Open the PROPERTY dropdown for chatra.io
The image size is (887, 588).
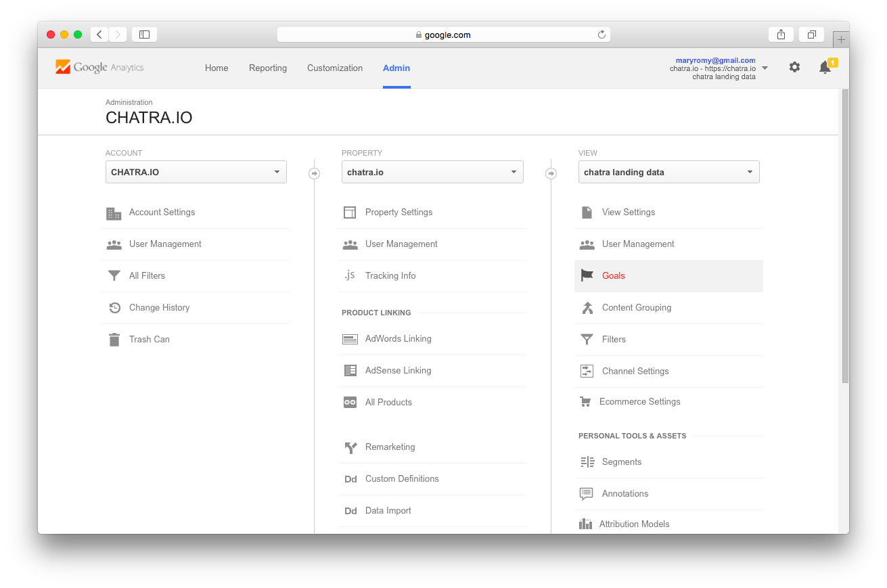coord(432,172)
